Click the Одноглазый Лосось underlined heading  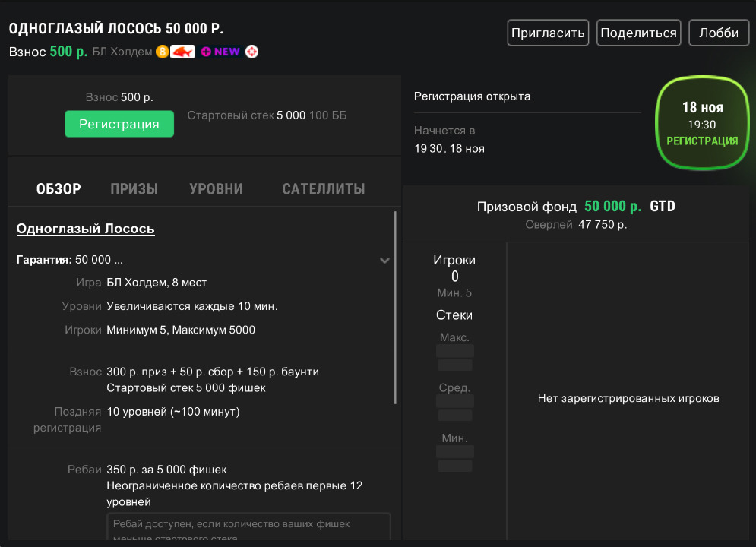click(x=86, y=229)
